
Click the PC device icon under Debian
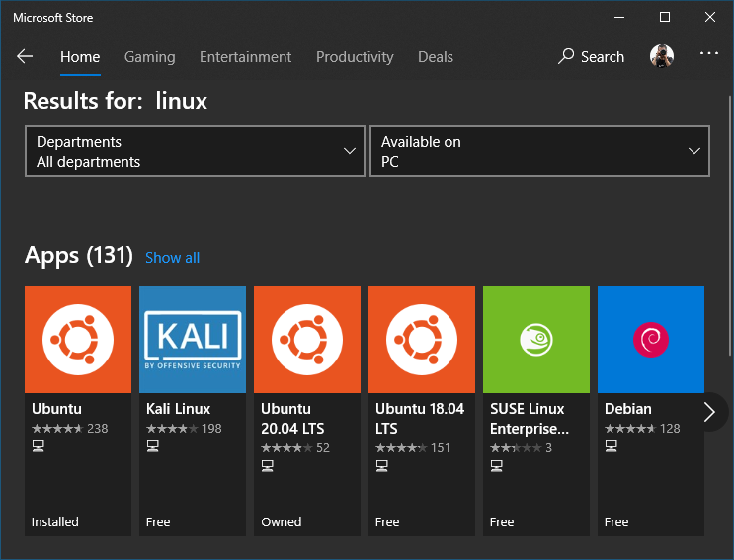(611, 446)
